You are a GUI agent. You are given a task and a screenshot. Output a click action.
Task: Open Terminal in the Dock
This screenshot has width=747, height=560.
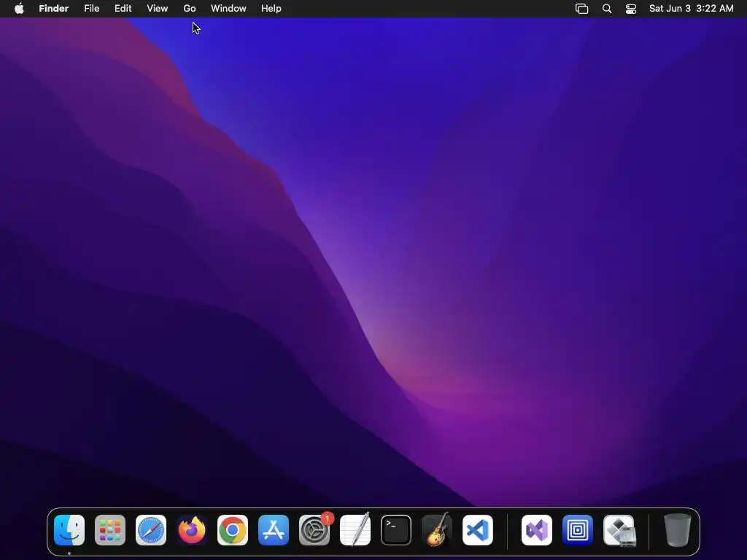coord(396,530)
